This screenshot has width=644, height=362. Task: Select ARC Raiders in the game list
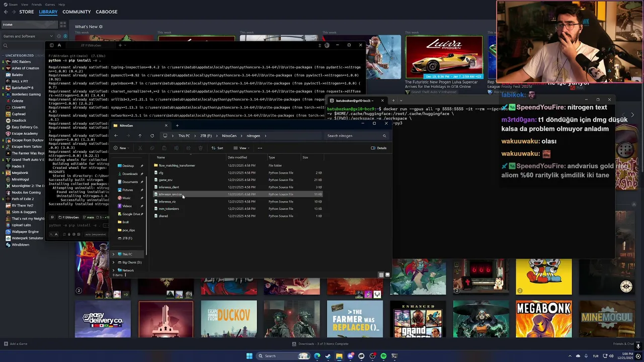pyautogui.click(x=21, y=62)
